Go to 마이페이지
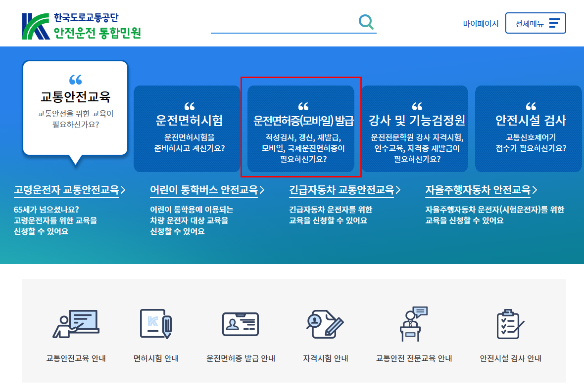Image resolution: width=584 pixels, height=392 pixels. point(481,23)
